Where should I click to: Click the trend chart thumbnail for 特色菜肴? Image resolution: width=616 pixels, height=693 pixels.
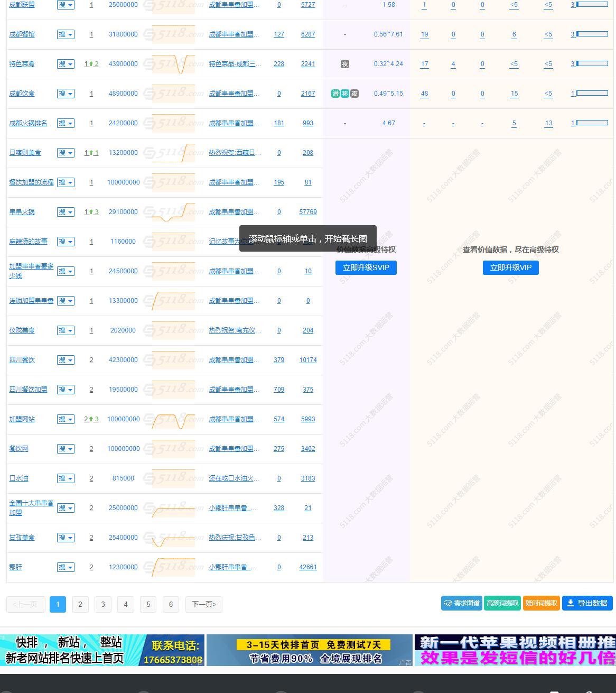coord(173,64)
